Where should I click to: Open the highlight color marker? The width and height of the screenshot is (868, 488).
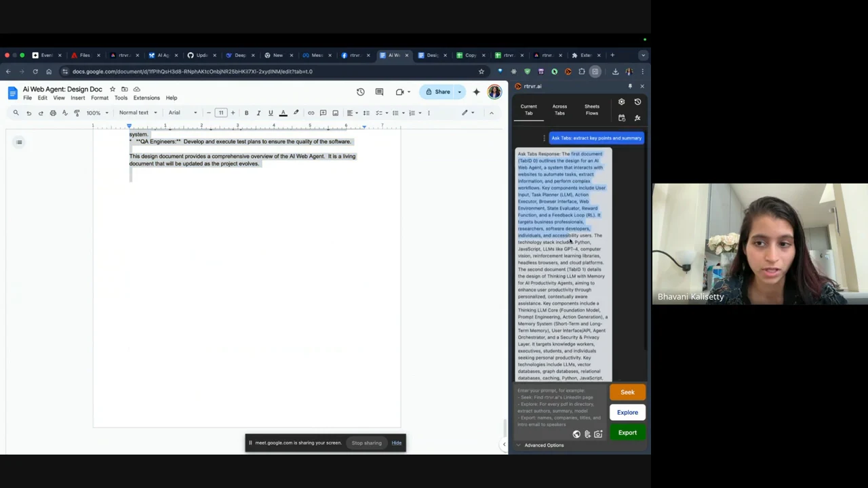(x=296, y=113)
